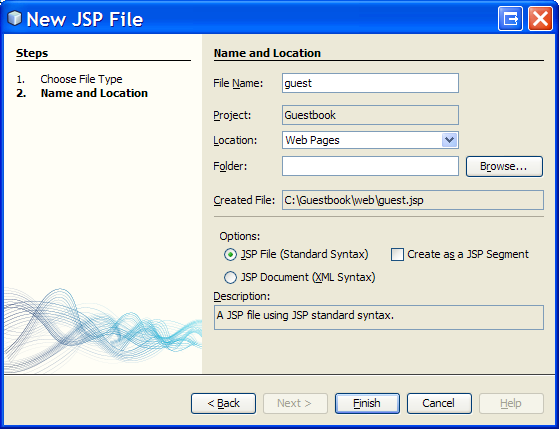Click the Finish button
The height and width of the screenshot is (429, 559).
367,403
